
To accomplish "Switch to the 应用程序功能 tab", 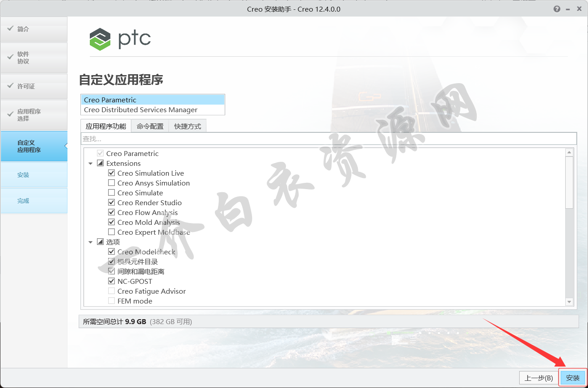I will pyautogui.click(x=106, y=126).
